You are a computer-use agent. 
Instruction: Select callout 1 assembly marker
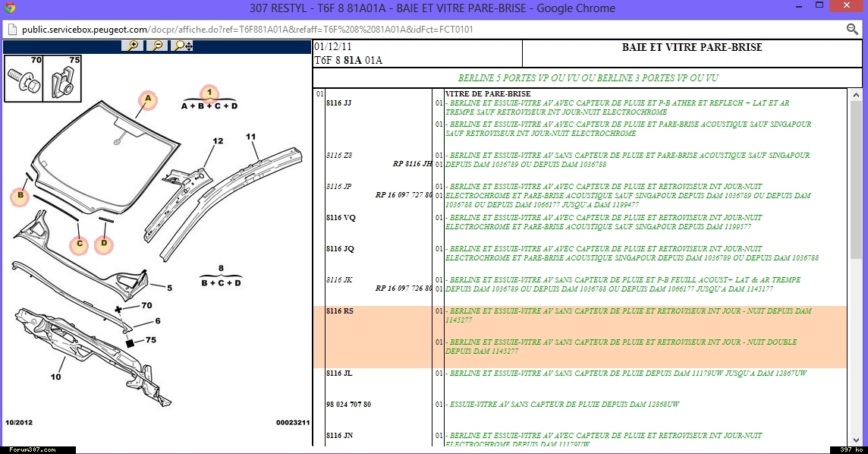(209, 93)
